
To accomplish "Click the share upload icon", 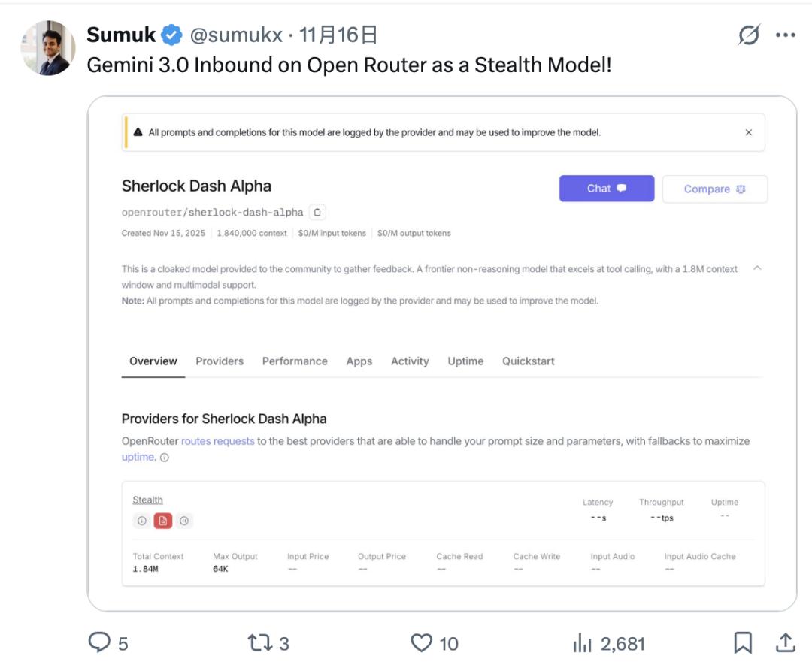I will (785, 642).
